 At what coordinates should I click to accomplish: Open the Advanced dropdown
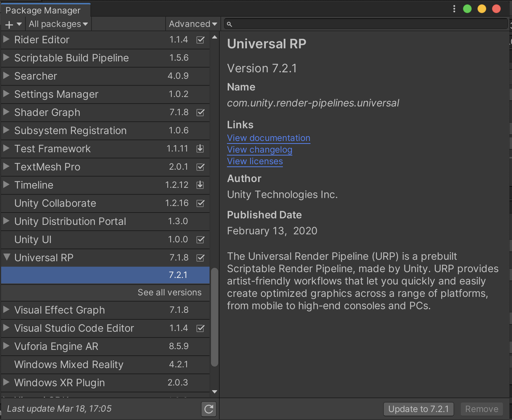[x=192, y=24]
